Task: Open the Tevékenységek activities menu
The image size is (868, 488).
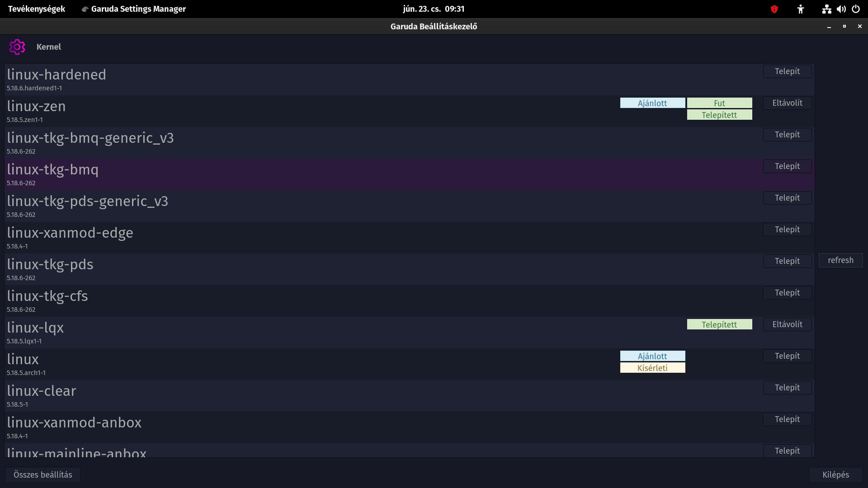Action: [x=37, y=9]
